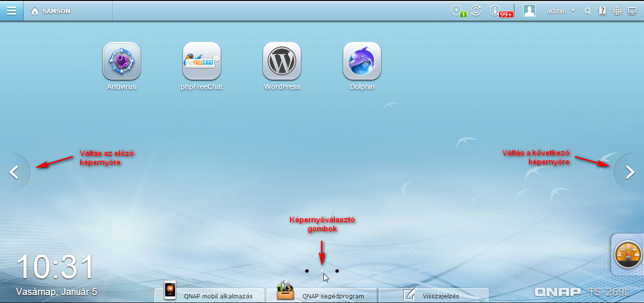Open event notifications showing 99+
The image size is (644, 303).
click(x=495, y=11)
